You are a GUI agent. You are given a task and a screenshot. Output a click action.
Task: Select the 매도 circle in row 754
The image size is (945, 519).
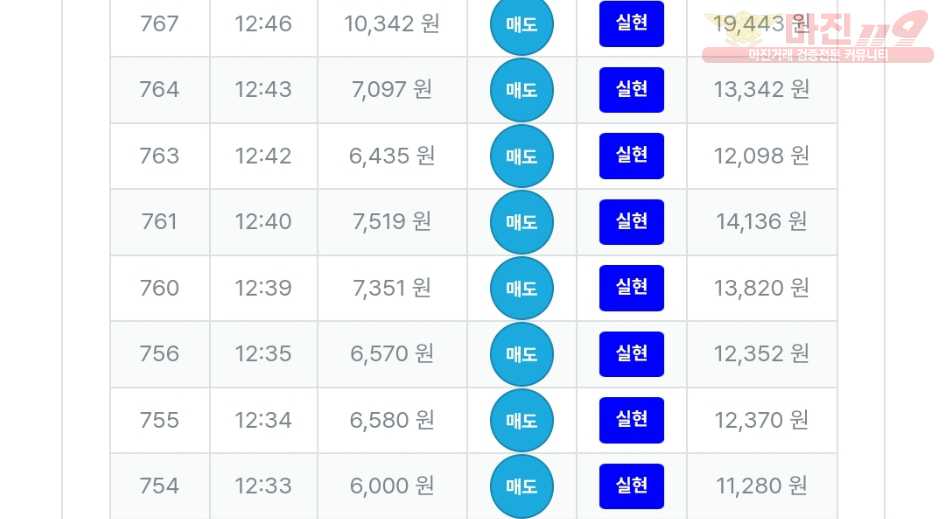(521, 486)
